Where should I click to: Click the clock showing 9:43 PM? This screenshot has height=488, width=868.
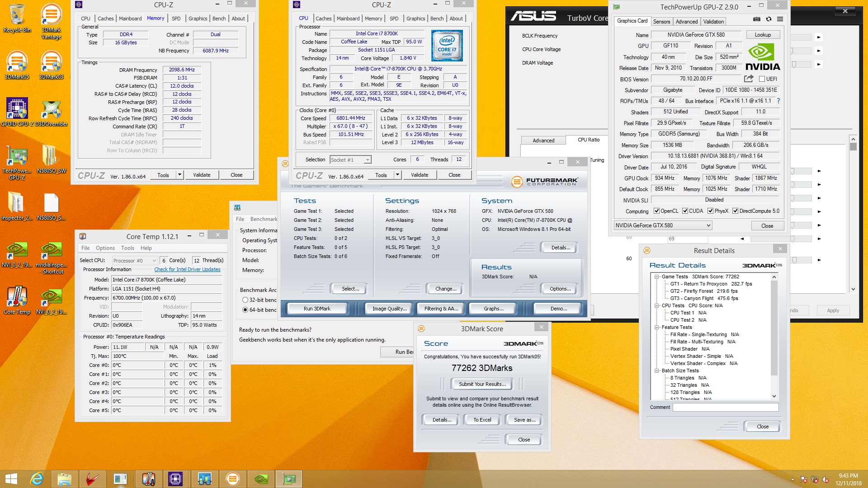(848, 475)
